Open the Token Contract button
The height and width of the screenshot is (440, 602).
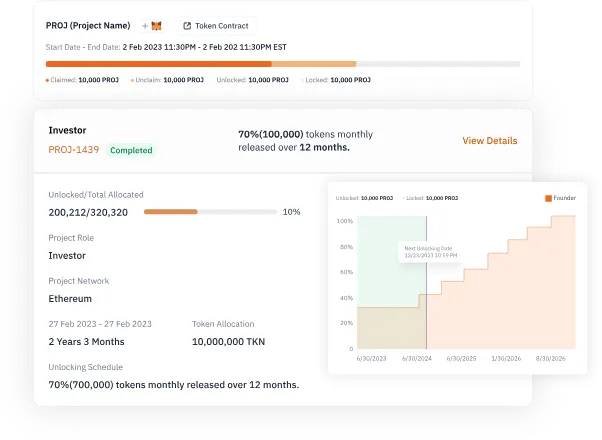pyautogui.click(x=217, y=26)
